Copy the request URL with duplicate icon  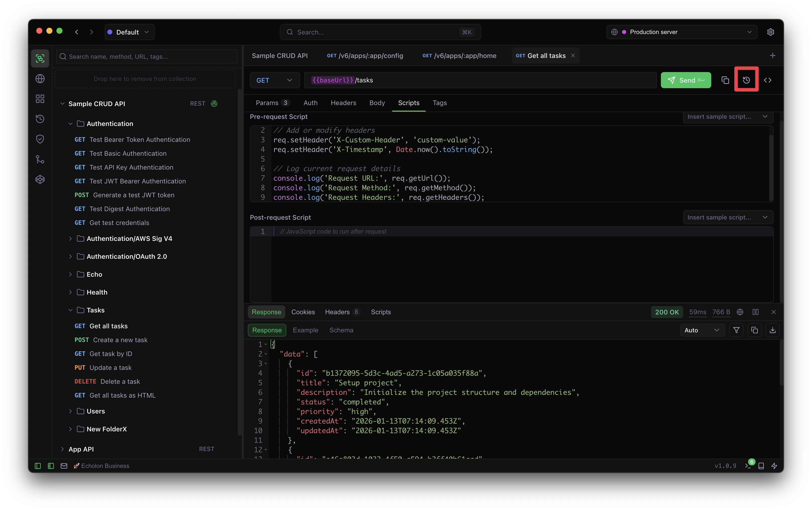(x=725, y=80)
